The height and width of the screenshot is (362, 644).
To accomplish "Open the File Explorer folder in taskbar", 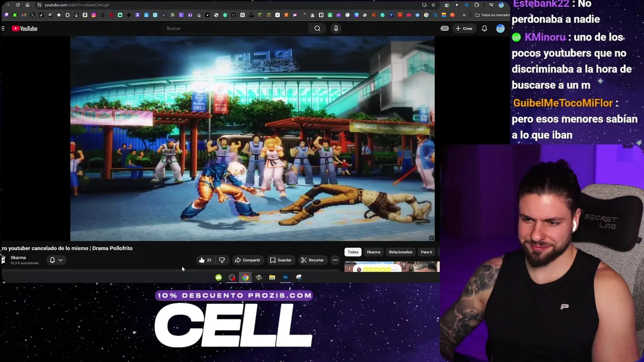I will coord(272,278).
